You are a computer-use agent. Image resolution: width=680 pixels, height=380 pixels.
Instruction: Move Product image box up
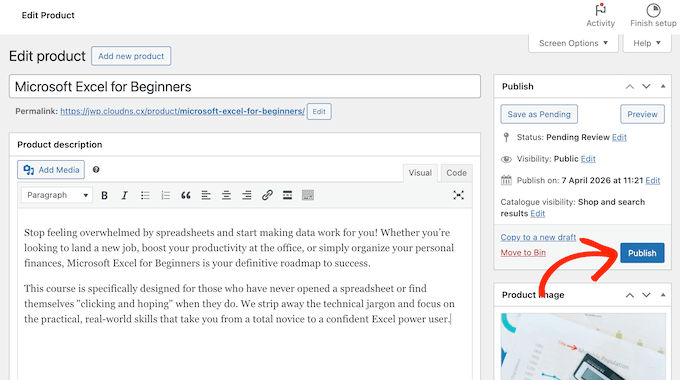point(630,295)
